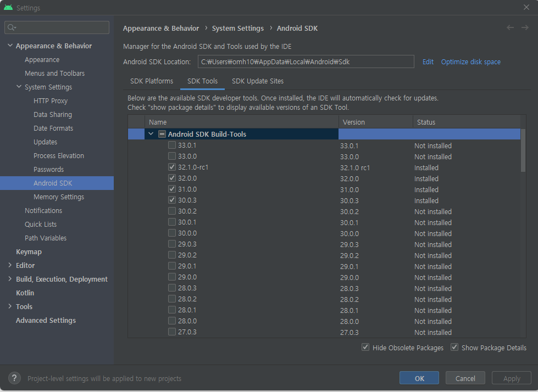
Task: Toggle Hide Obsolete Packages checkbox
Action: click(x=365, y=348)
